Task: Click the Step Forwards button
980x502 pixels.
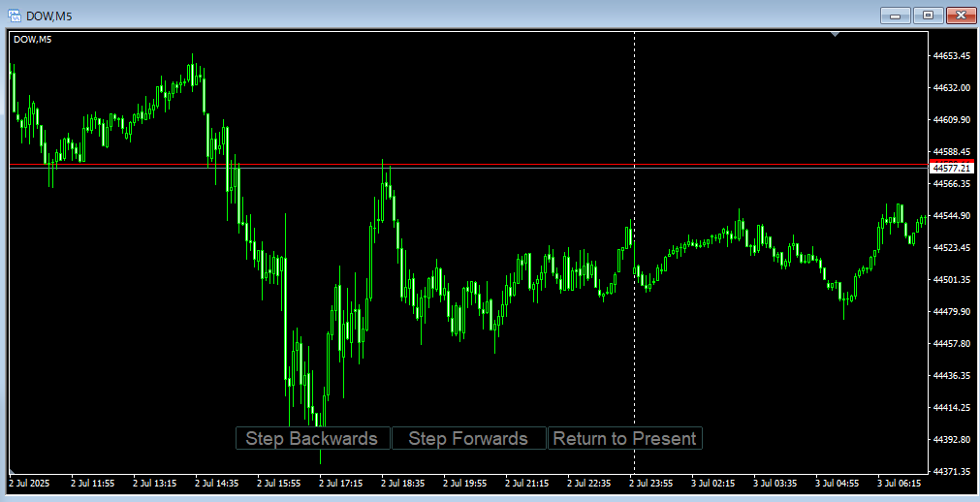Action: point(469,438)
